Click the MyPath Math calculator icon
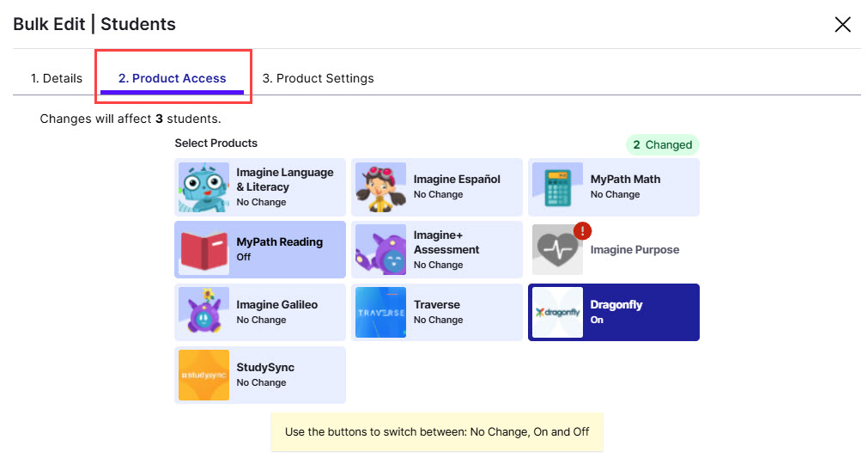Viewport: 868px width, 458px height. click(x=557, y=187)
